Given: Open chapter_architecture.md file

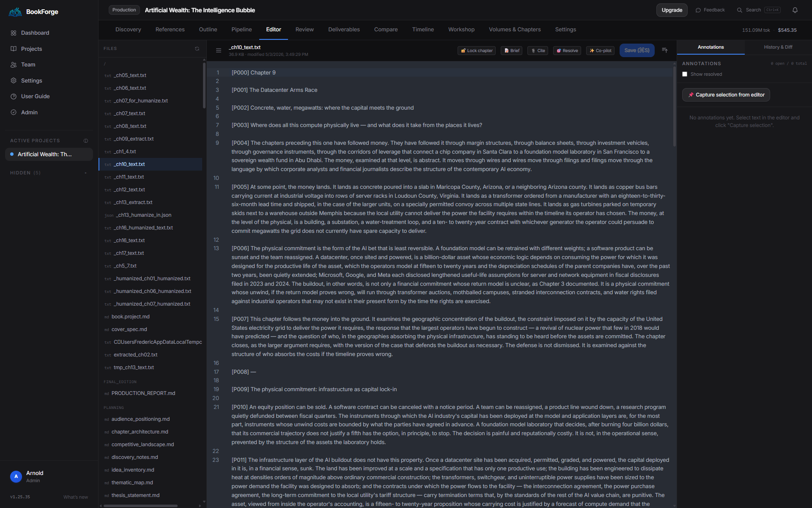Looking at the screenshot, I should [x=151, y=432].
